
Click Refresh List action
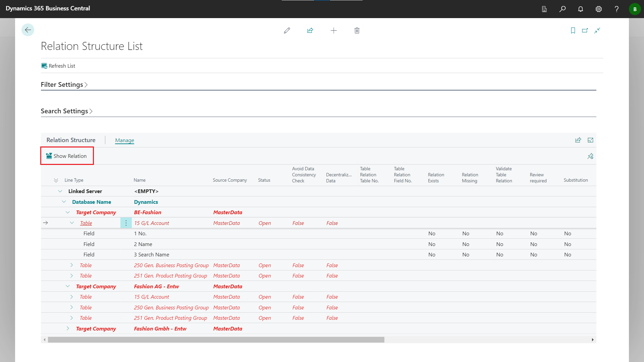point(58,66)
